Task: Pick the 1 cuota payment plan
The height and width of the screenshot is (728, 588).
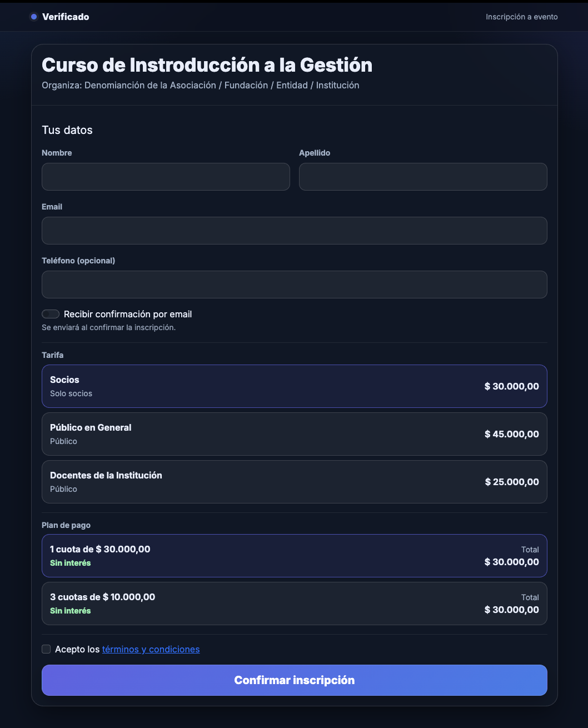Action: (294, 556)
